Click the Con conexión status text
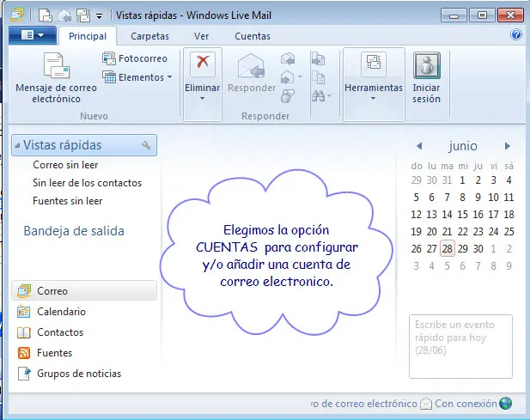530x420 pixels. [466, 404]
